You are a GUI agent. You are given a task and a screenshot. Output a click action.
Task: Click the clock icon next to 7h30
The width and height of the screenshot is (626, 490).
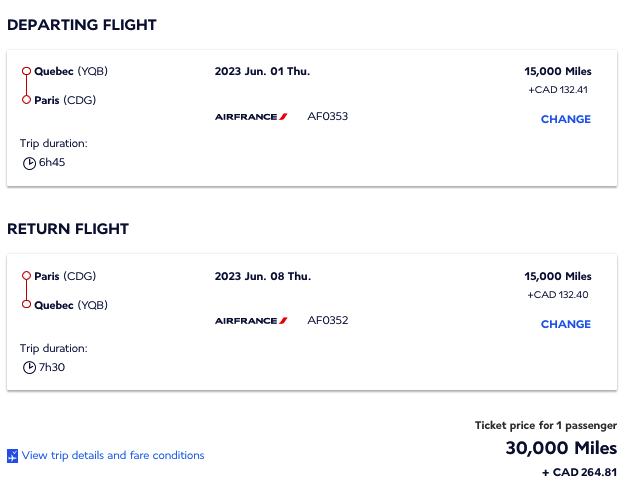click(29, 367)
